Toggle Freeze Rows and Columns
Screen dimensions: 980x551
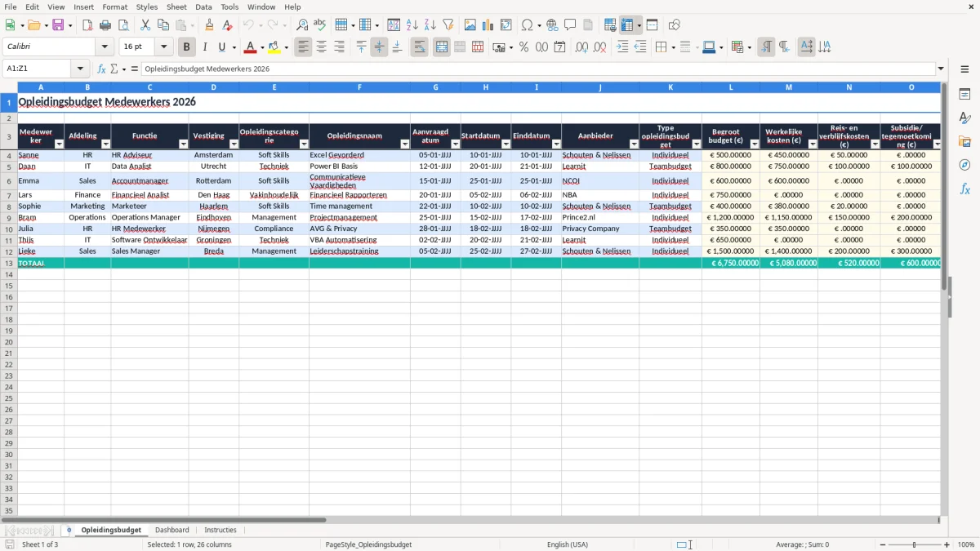[627, 25]
